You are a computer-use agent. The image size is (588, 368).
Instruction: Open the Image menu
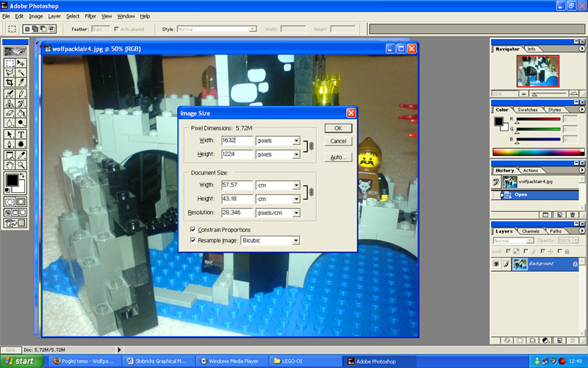(x=36, y=16)
